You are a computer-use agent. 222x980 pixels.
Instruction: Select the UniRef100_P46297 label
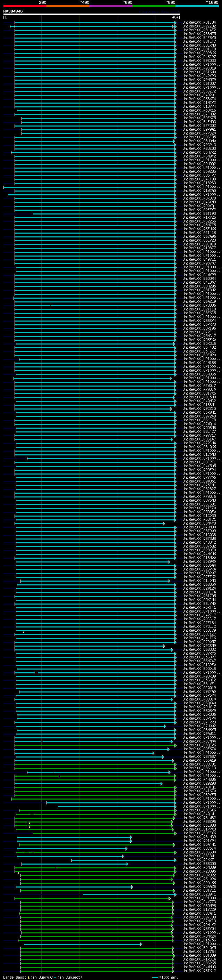coord(199,57)
